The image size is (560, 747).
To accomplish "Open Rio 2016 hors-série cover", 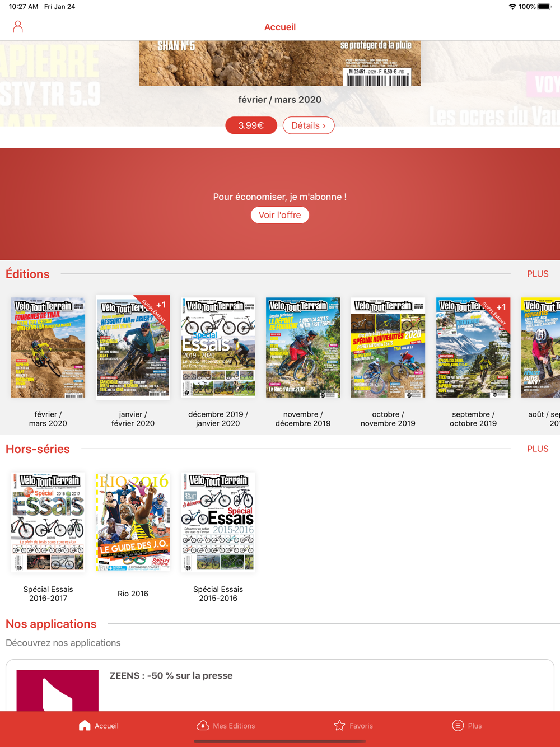I will point(133,522).
